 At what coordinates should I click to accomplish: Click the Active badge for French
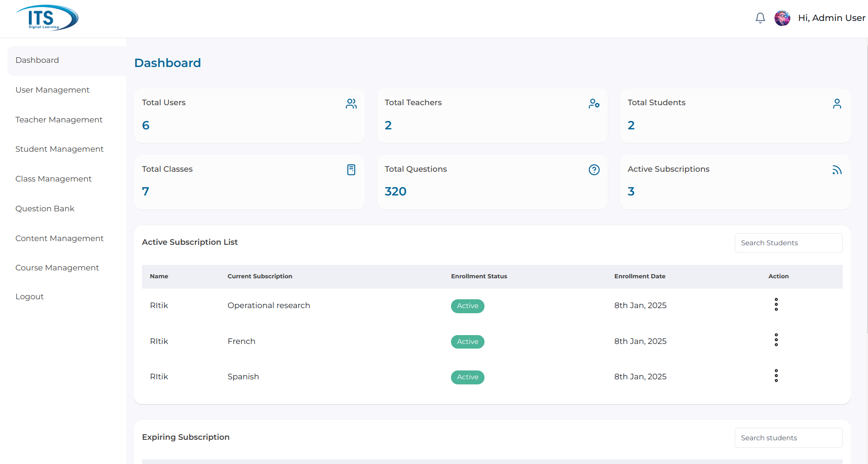[467, 342]
